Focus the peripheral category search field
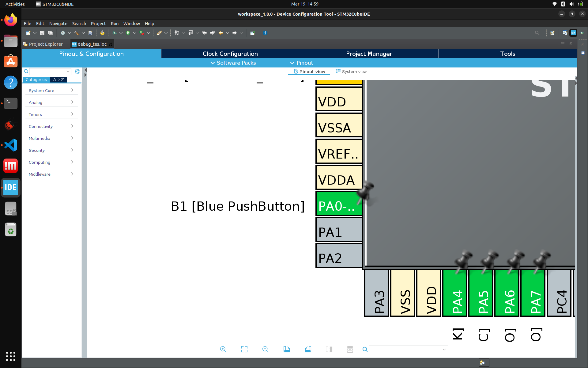Viewport: 588px width, 368px height. tap(50, 71)
